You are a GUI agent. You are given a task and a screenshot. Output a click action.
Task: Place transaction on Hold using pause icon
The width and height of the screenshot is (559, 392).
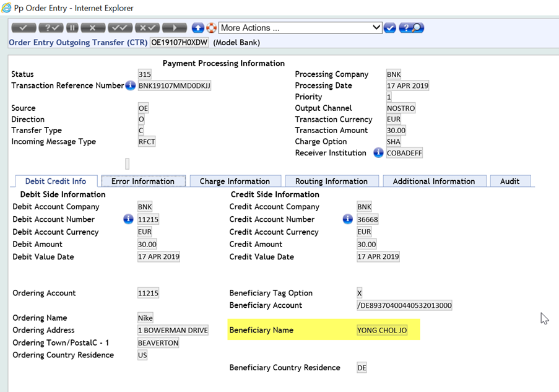click(72, 27)
